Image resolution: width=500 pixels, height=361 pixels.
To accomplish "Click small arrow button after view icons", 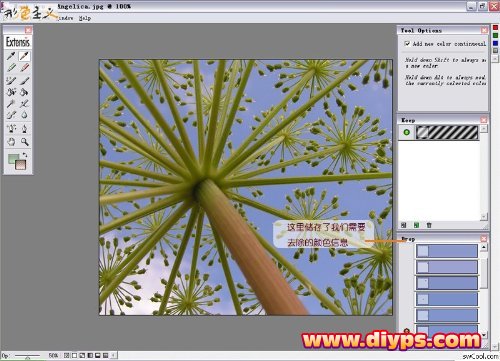I will 114,356.
